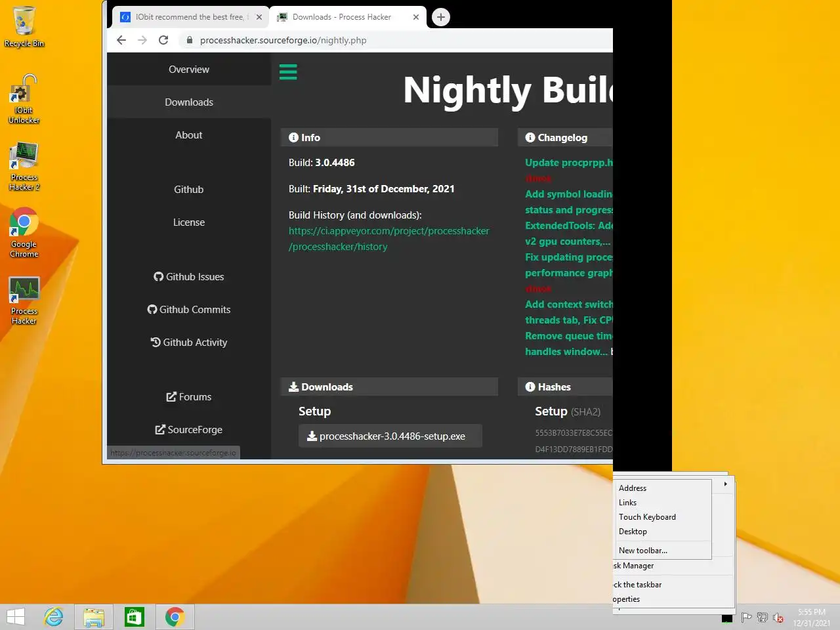Viewport: 840px width, 630px height.
Task: Go back in the Chrome browser
Action: 121,40
